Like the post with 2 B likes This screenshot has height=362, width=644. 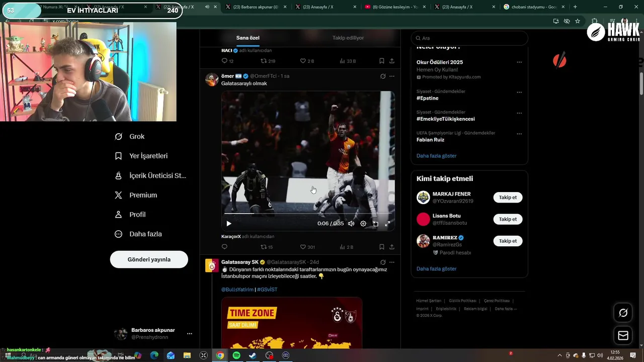pyautogui.click(x=303, y=61)
